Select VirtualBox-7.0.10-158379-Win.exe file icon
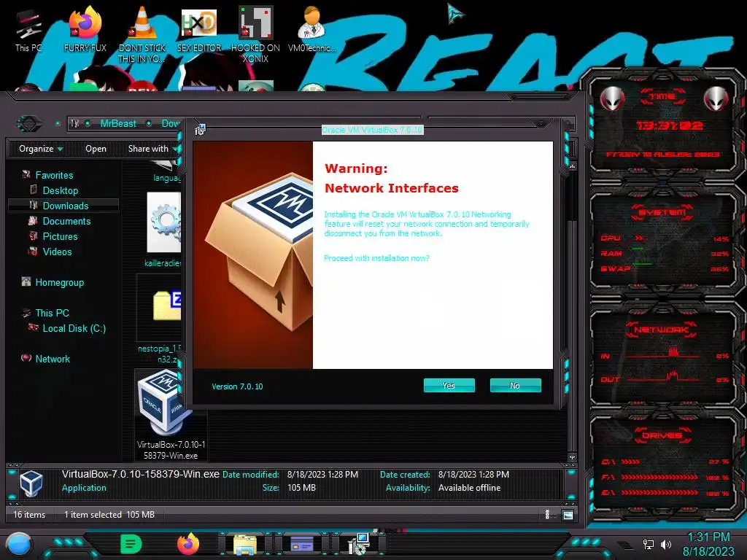The height and width of the screenshot is (560, 747). click(164, 402)
